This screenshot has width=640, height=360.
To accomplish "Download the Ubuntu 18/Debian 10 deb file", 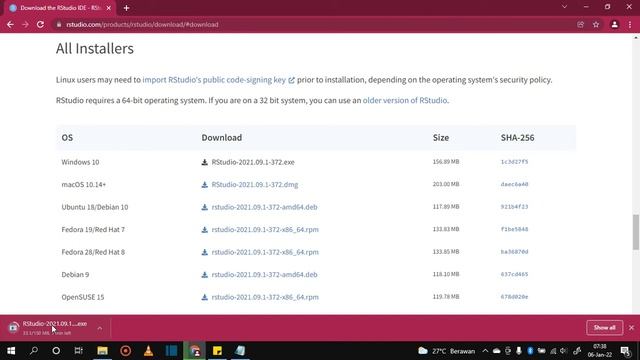I will [x=264, y=207].
